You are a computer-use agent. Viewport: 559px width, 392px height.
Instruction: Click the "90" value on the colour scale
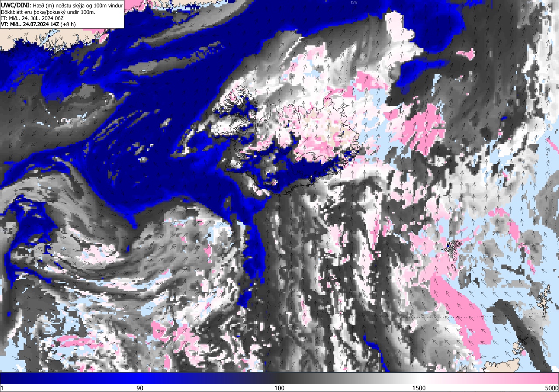[140, 388]
